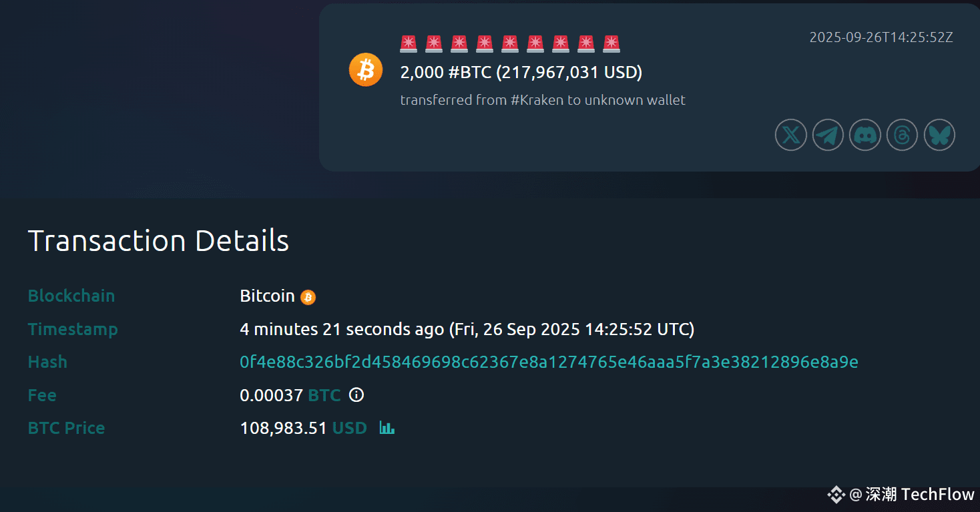The image size is (980, 512).
Task: Click the 108,983.51 USD price value
Action: pyautogui.click(x=303, y=428)
